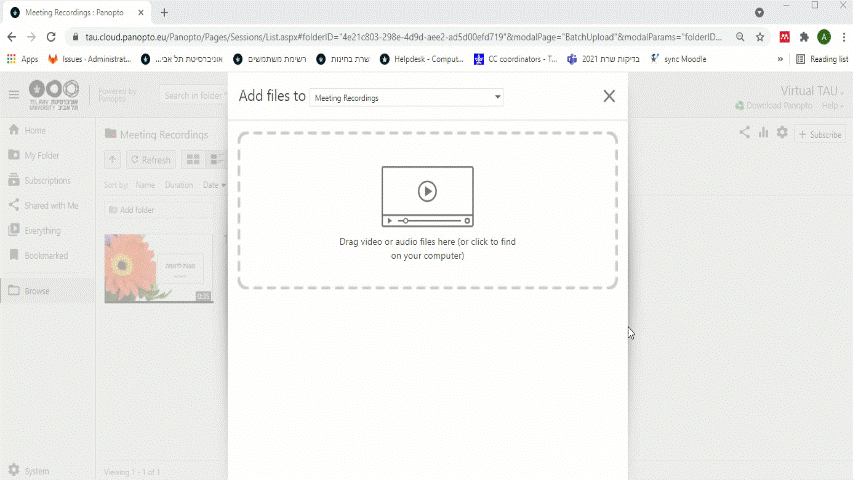The height and width of the screenshot is (480, 853).
Task: Open Helpdesk - Comput... bookmark
Action: 422,59
